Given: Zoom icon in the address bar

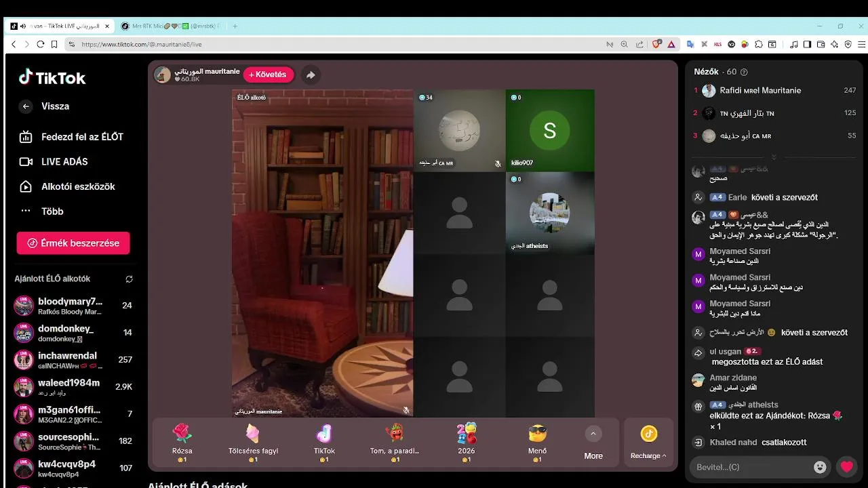Looking at the screenshot, I should coord(625,44).
